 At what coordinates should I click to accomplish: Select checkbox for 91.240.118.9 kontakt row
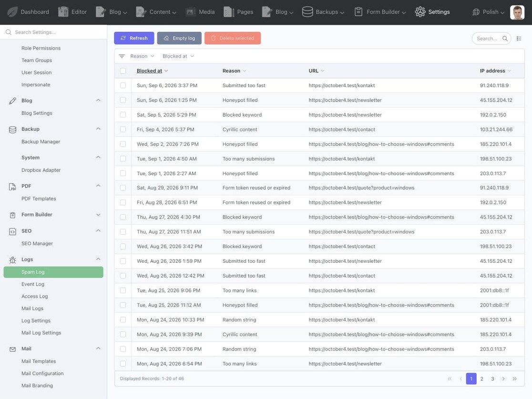coord(123,85)
